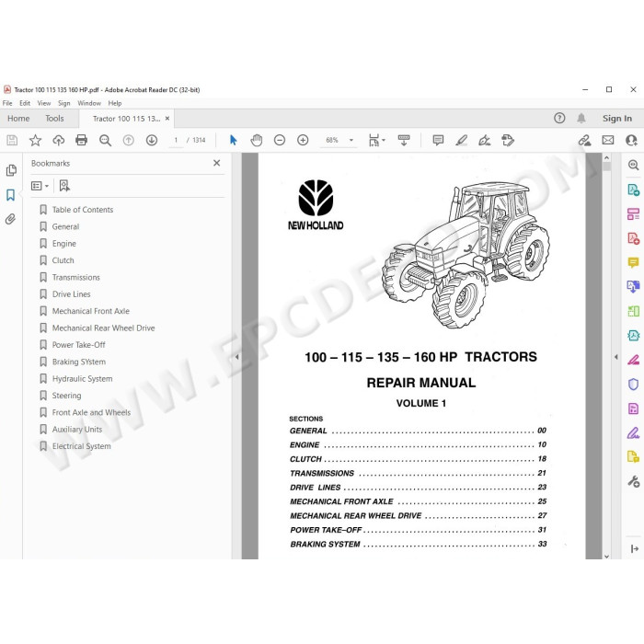Click the vertical scrollbar up arrow
Screen dimensions: 644x644
pyautogui.click(x=606, y=157)
